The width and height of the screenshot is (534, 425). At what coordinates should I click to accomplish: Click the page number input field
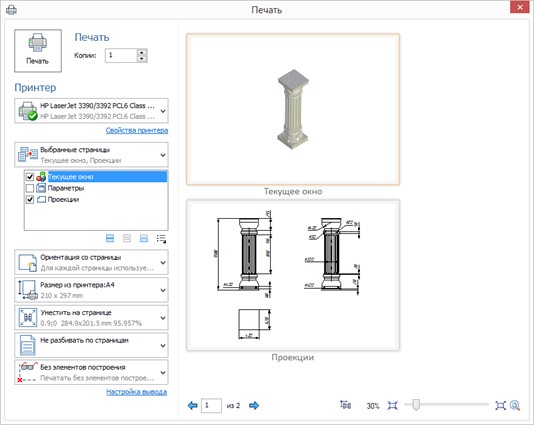[211, 406]
